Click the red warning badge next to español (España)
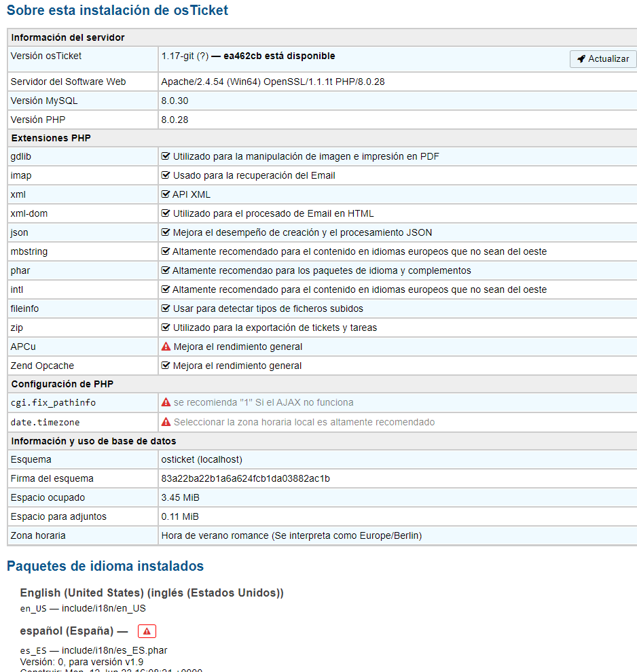This screenshot has width=637, height=672. [x=147, y=631]
